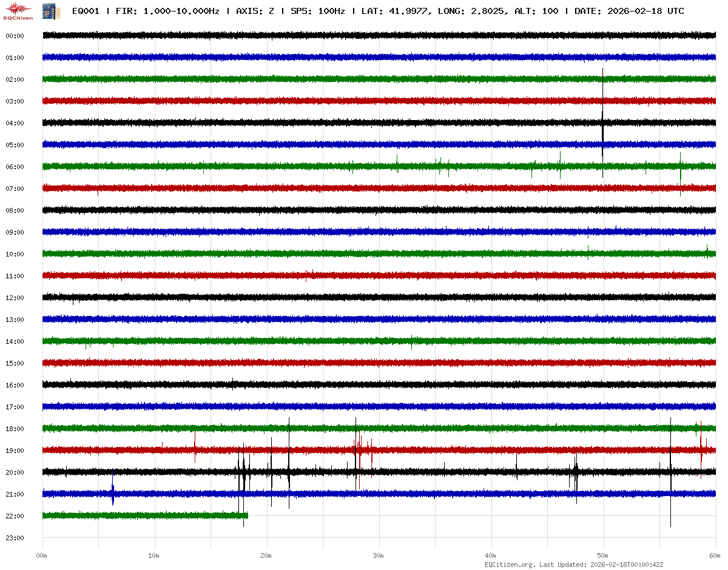
Task: Click the 30m mark on time axis
Action: coord(379,555)
